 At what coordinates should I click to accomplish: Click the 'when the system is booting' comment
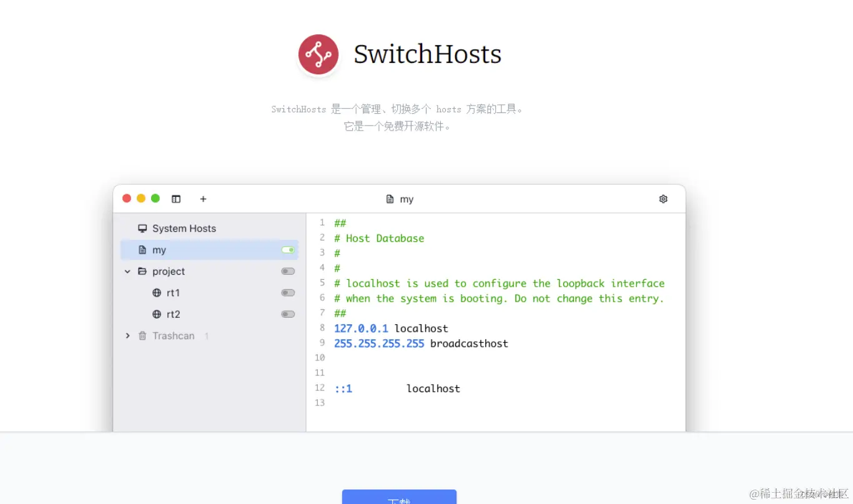499,299
